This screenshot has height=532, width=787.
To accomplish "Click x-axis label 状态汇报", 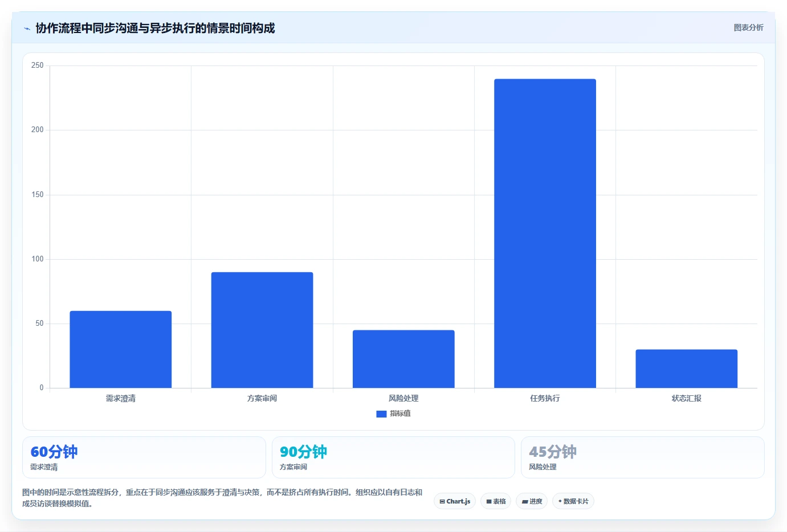I will tap(686, 398).
